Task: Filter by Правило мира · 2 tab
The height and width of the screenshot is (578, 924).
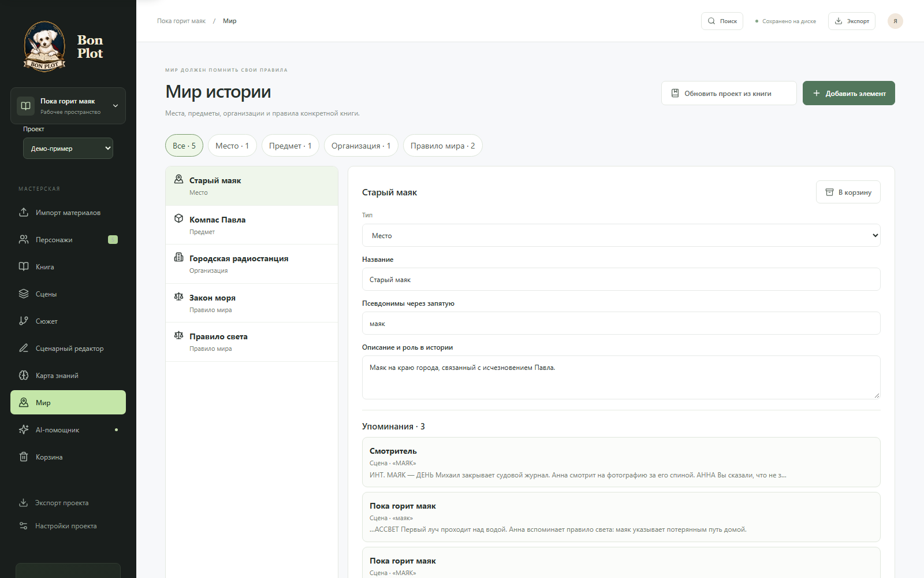Action: click(442, 146)
